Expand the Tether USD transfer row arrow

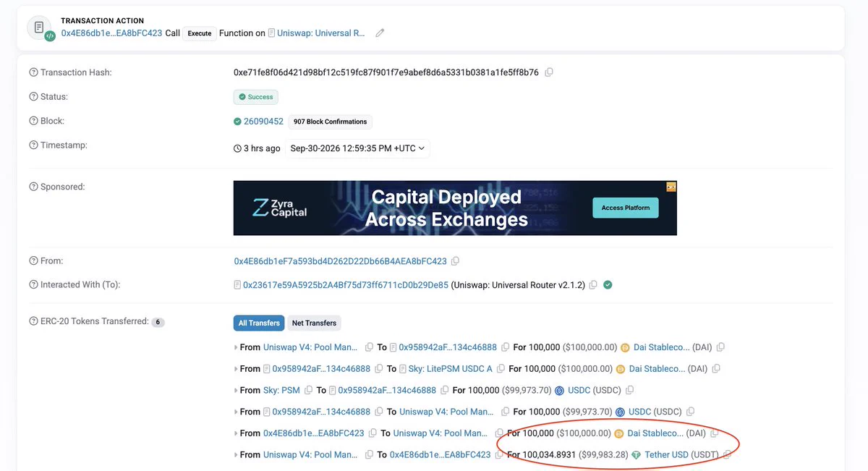point(236,455)
